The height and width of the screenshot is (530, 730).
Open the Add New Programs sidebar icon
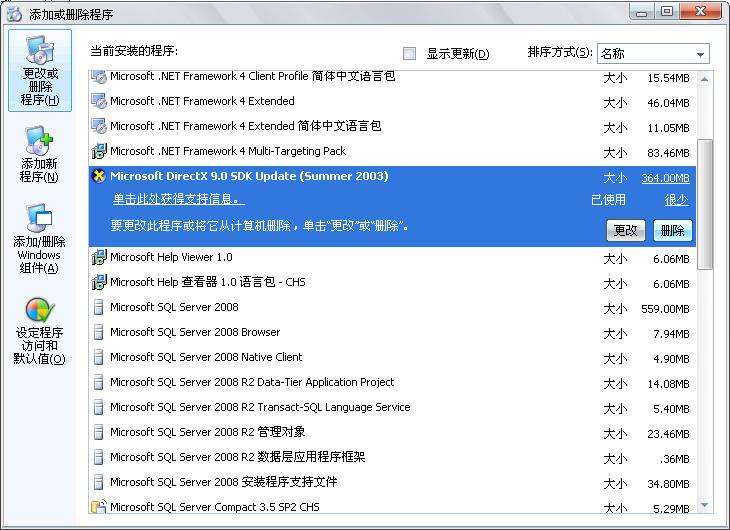[x=39, y=140]
